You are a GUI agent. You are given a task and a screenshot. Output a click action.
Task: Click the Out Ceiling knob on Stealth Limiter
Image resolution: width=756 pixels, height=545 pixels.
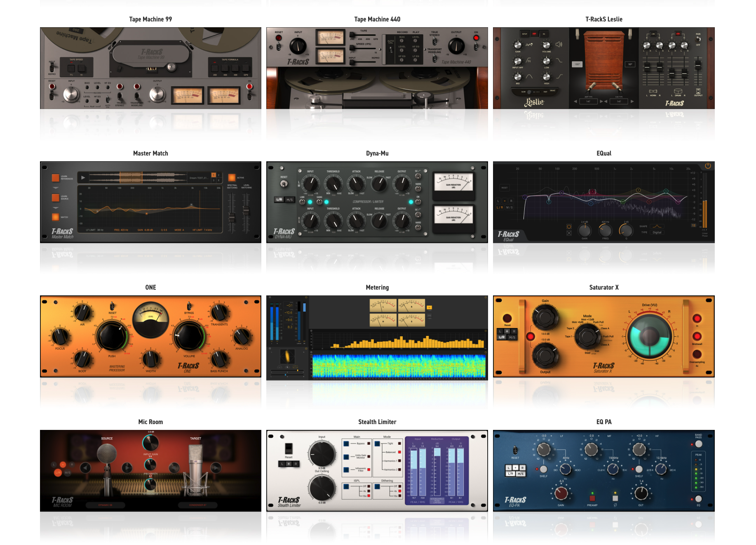pos(322,488)
